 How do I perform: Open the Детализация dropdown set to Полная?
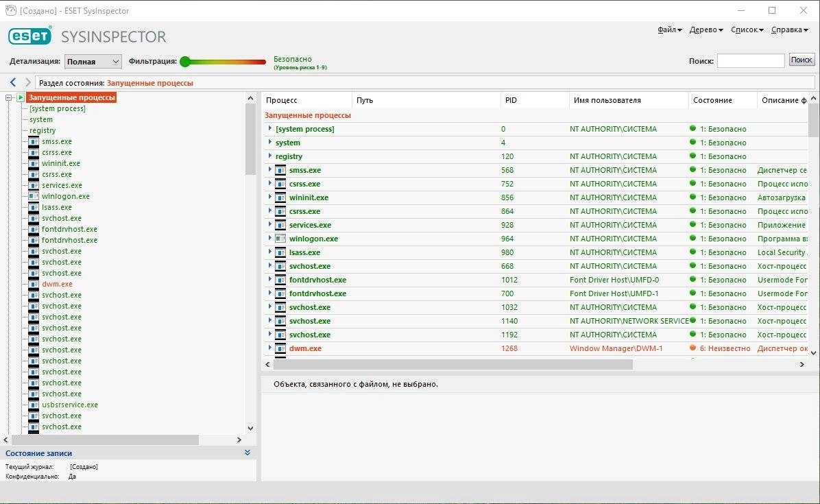tap(93, 62)
